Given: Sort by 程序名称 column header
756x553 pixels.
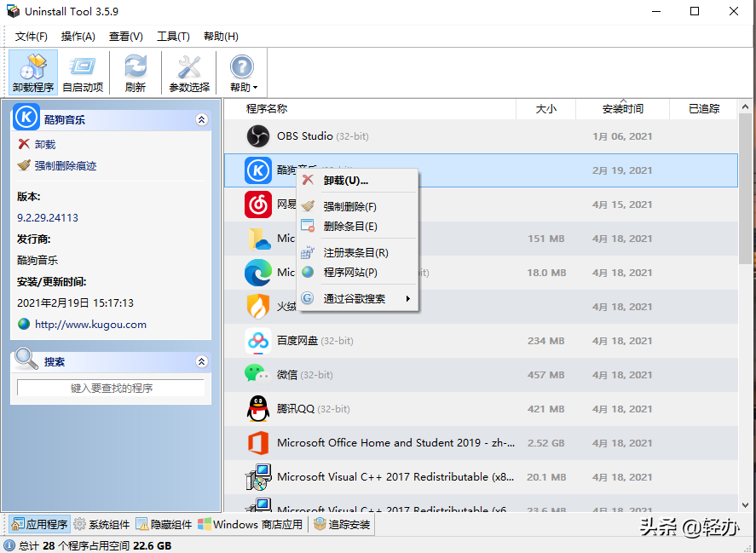Looking at the screenshot, I should tap(370, 109).
